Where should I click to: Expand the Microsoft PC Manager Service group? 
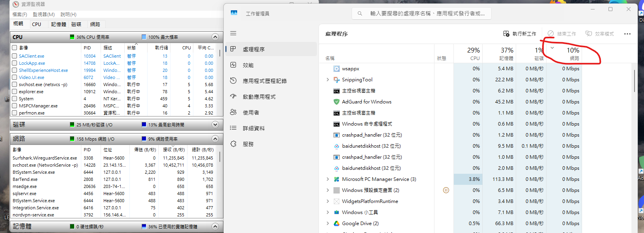tap(328, 179)
